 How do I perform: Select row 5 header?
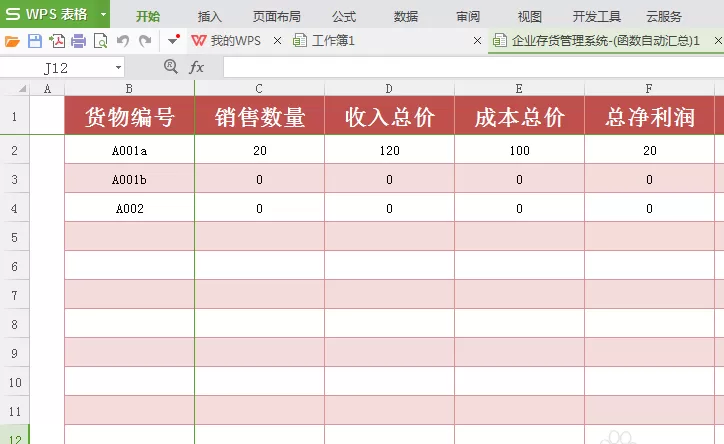(x=15, y=237)
